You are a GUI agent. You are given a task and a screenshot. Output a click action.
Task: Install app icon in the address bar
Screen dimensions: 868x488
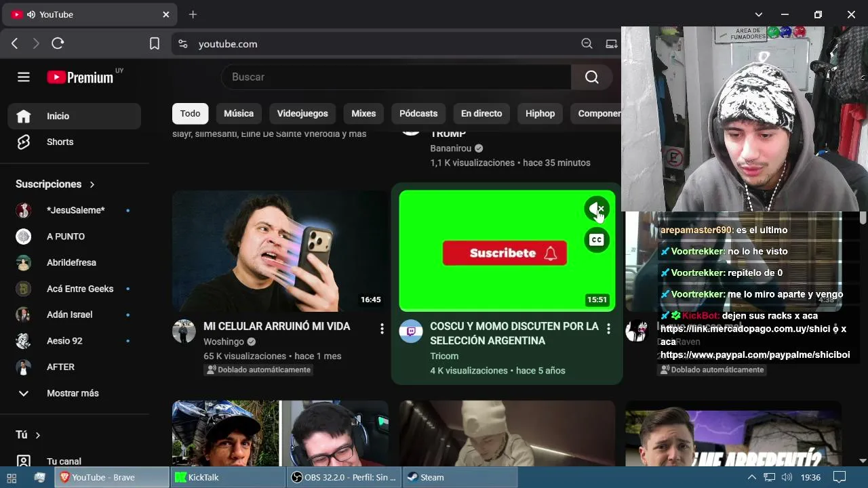[612, 44]
